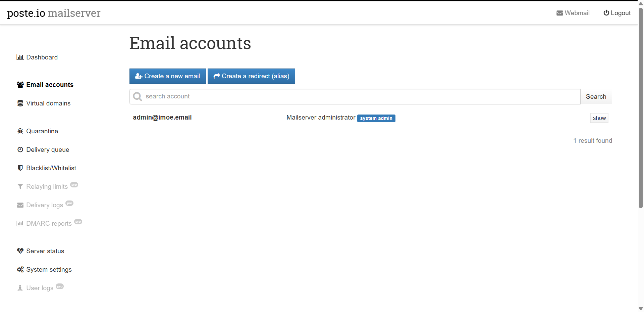Click Logout in the header

click(617, 13)
